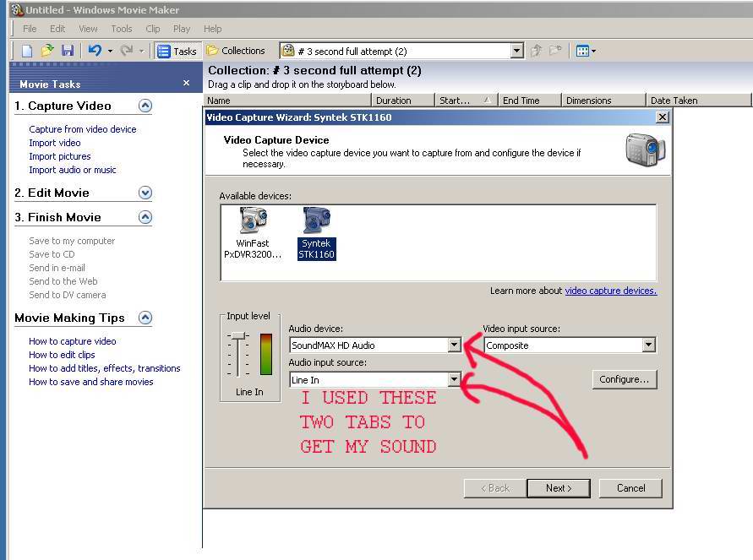The height and width of the screenshot is (560, 753).
Task: Click How to capture video tip
Action: point(73,341)
